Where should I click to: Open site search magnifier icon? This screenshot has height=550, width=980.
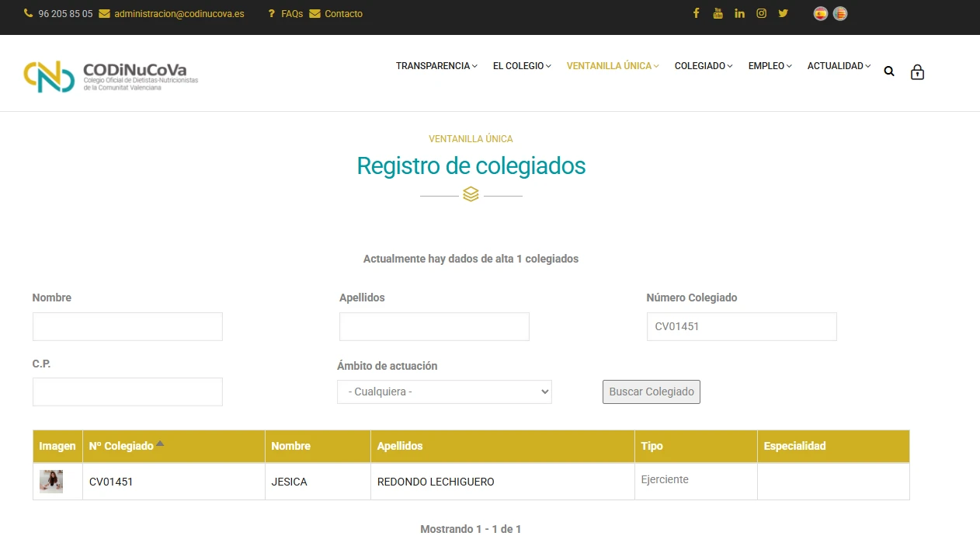(889, 71)
